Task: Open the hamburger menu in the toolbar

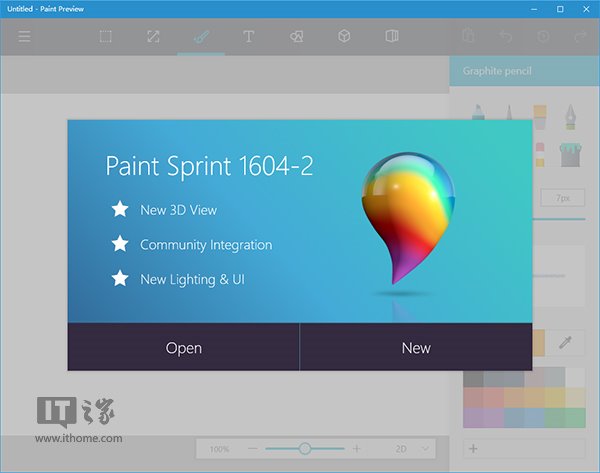Action: (24, 37)
